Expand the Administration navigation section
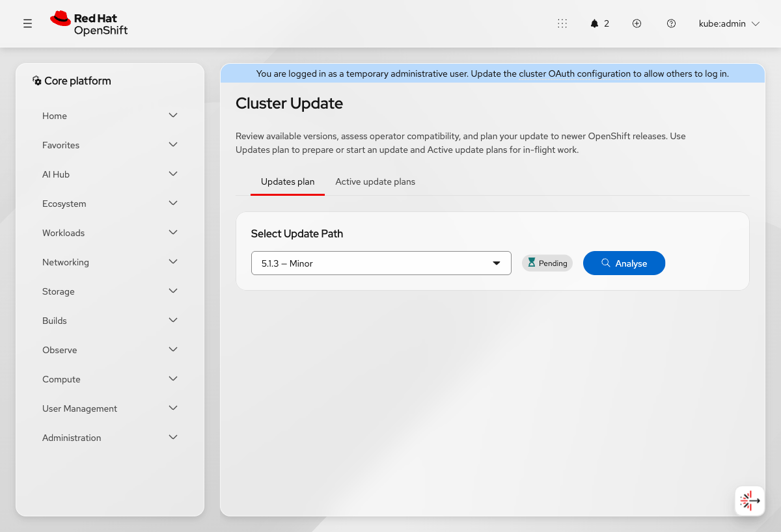781x532 pixels. 110,438
